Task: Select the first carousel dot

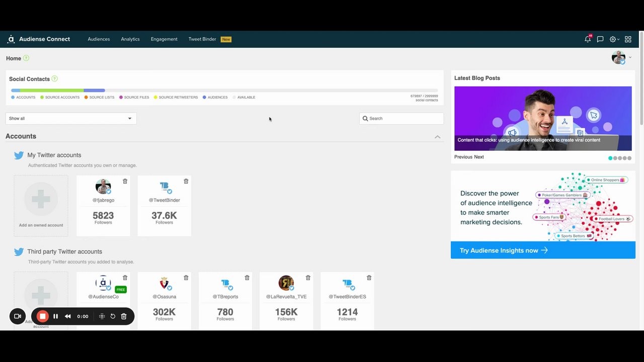Action: point(610,158)
